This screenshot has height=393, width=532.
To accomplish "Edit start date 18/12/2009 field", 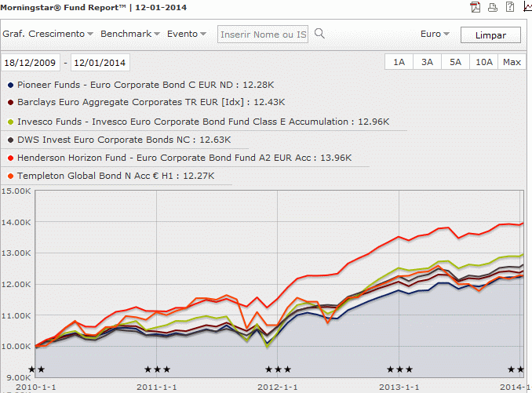I will click(x=30, y=63).
